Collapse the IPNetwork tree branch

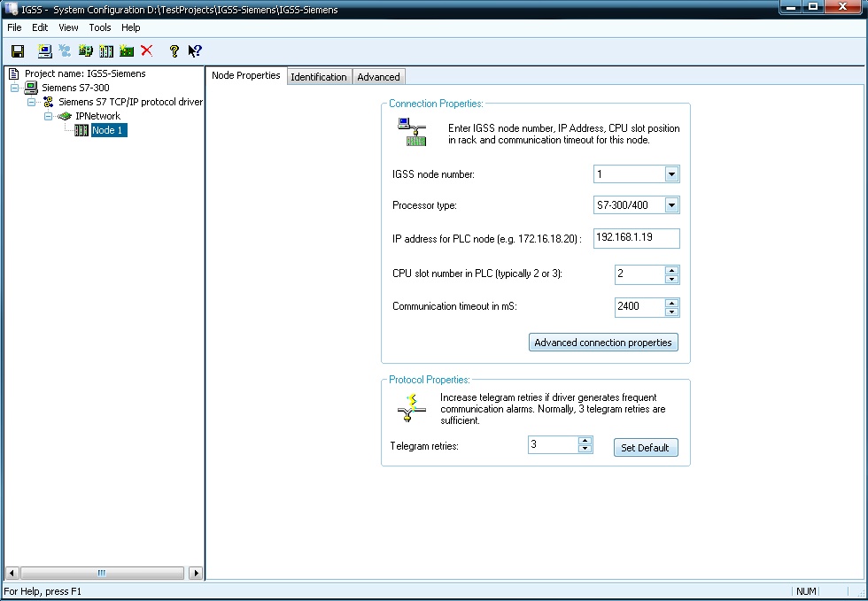point(49,117)
